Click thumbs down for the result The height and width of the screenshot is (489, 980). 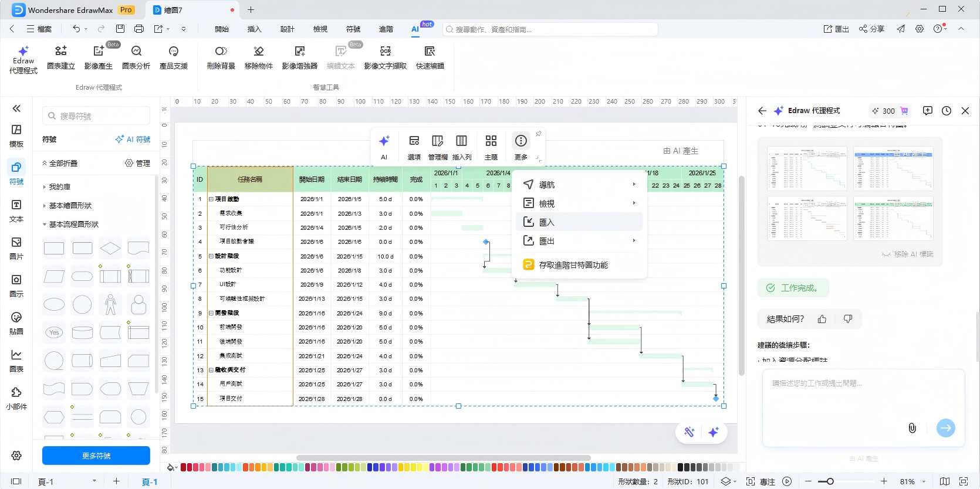pos(848,319)
